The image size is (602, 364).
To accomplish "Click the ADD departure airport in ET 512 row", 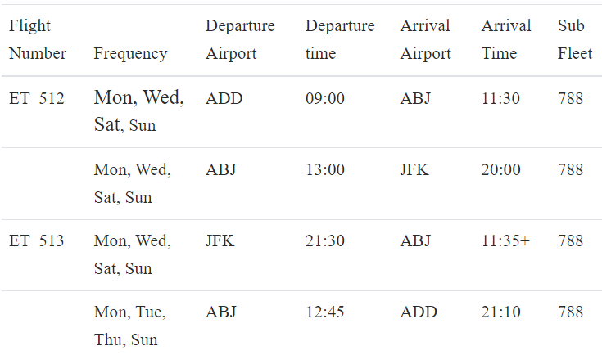I will [224, 99].
